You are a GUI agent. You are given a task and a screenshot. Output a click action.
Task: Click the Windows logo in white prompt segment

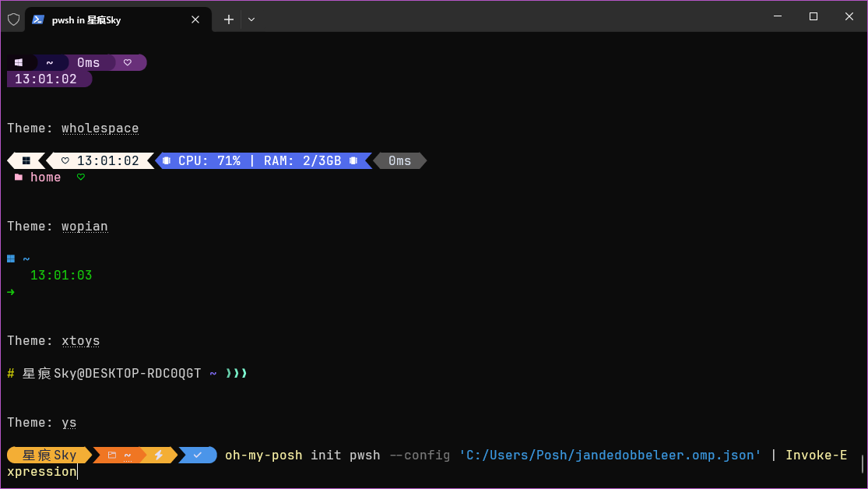click(26, 160)
